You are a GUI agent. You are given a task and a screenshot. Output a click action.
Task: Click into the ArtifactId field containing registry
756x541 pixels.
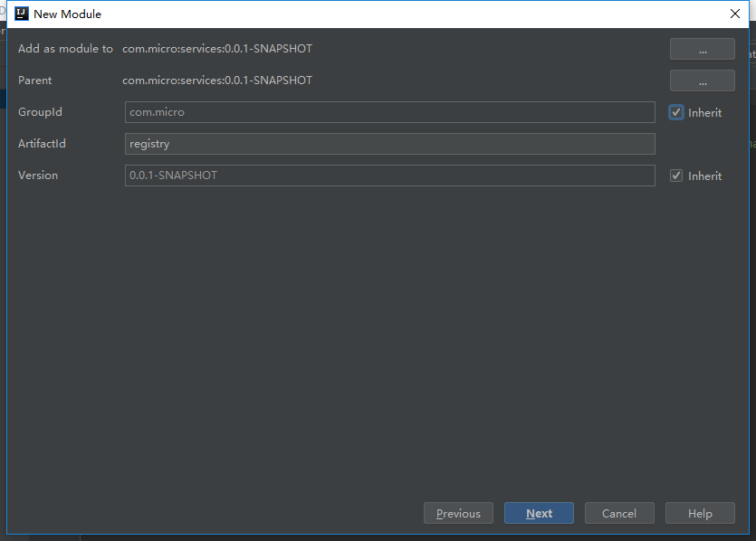pos(389,144)
